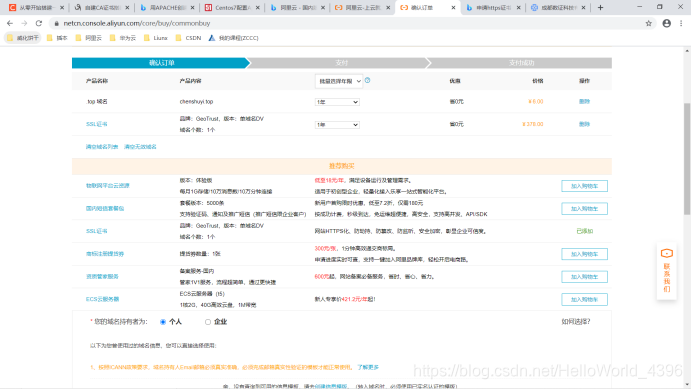692x389 pixels.
Task: Click the 支付 progress step
Action: 342,63
